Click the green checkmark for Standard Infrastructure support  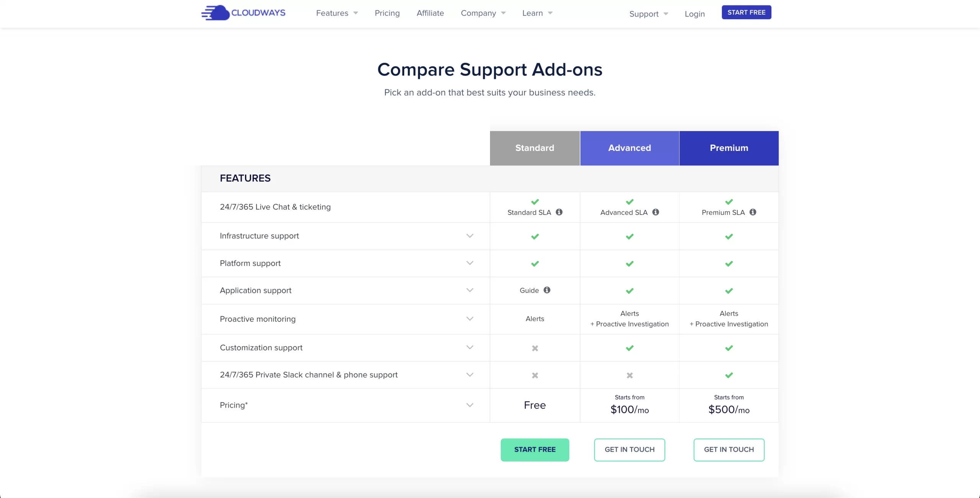tap(534, 236)
